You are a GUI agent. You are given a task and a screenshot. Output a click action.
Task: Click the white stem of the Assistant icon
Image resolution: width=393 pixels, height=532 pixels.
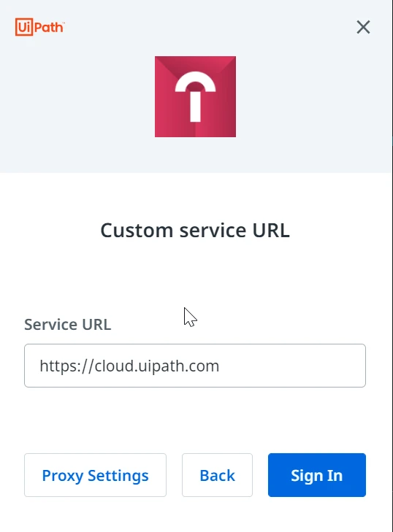(x=195, y=107)
